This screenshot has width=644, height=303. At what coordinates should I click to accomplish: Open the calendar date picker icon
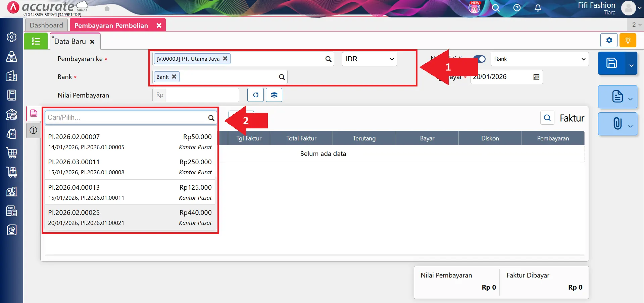pos(536,77)
